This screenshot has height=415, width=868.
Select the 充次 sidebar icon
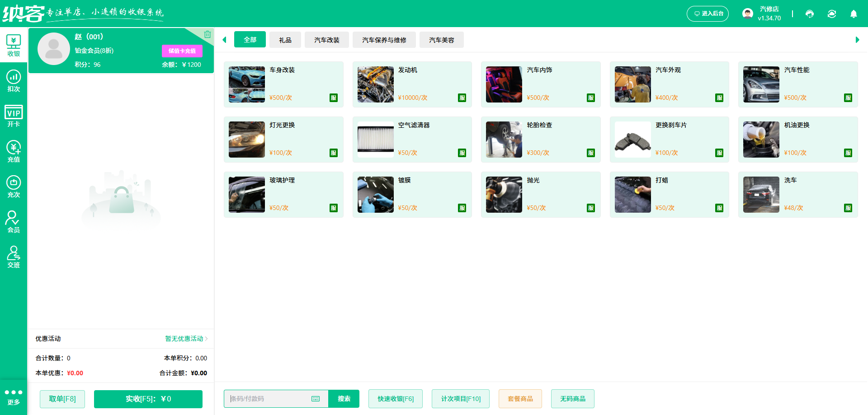(14, 187)
